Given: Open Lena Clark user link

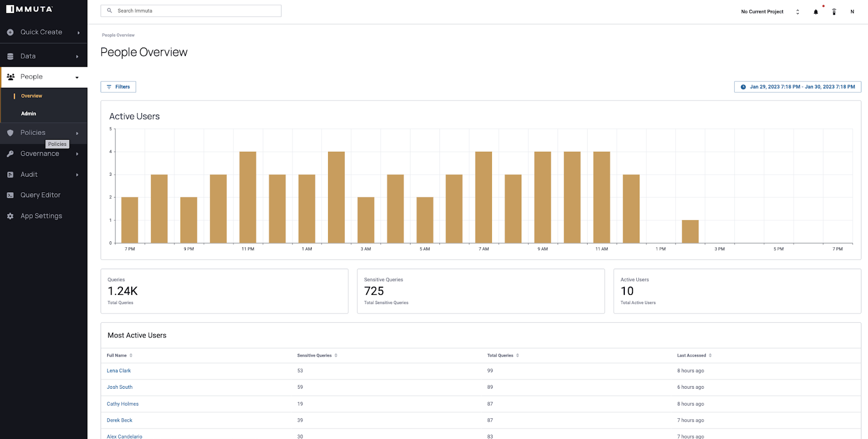Looking at the screenshot, I should (119, 371).
